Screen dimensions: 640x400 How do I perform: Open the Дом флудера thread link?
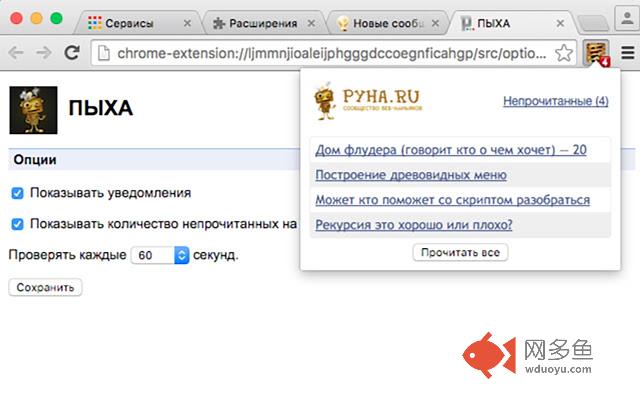click(x=451, y=150)
